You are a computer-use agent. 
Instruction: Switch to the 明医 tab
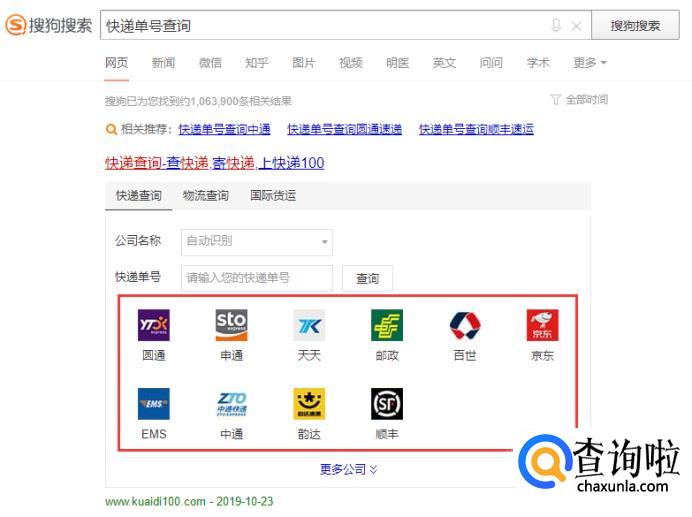pos(397,63)
